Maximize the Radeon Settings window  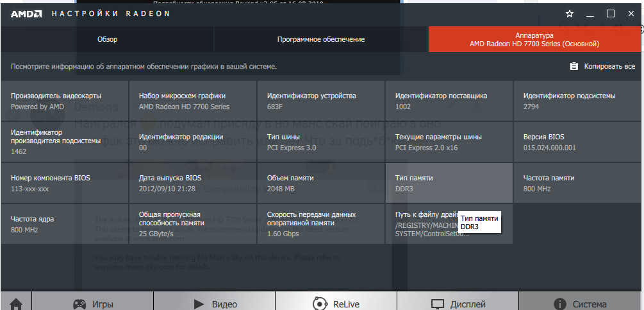(611, 14)
